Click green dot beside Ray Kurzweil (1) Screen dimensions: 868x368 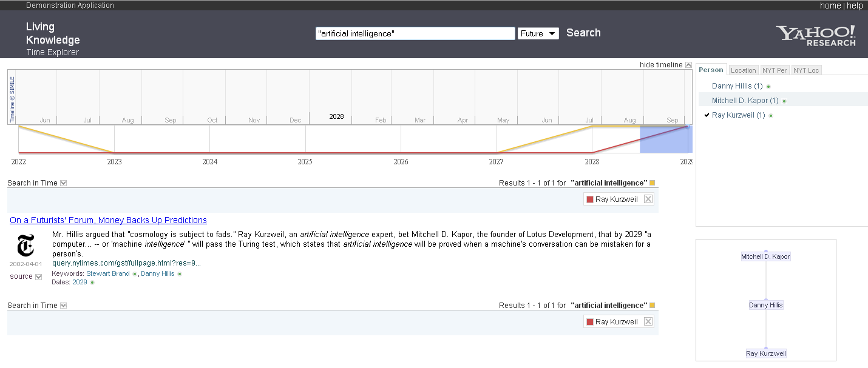pyautogui.click(x=771, y=116)
